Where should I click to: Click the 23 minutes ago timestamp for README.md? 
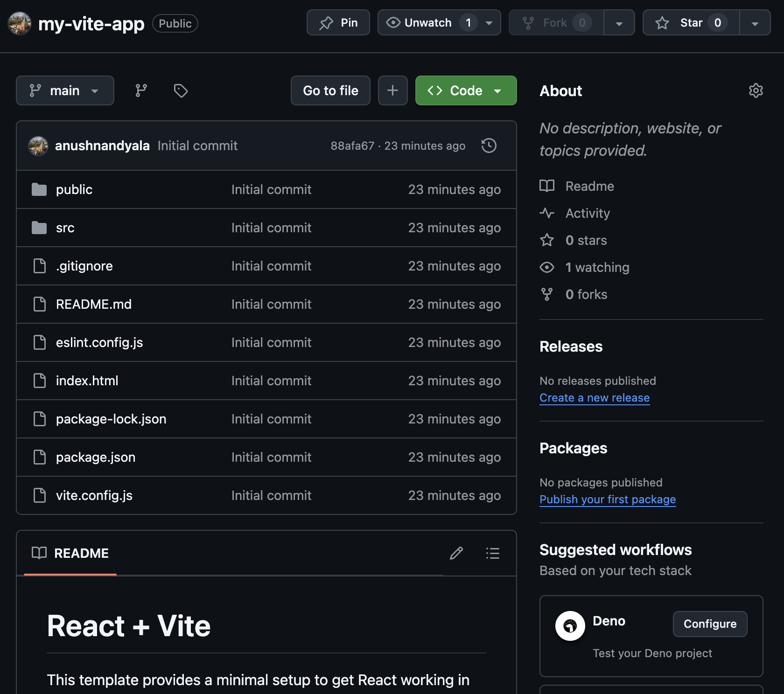point(455,304)
